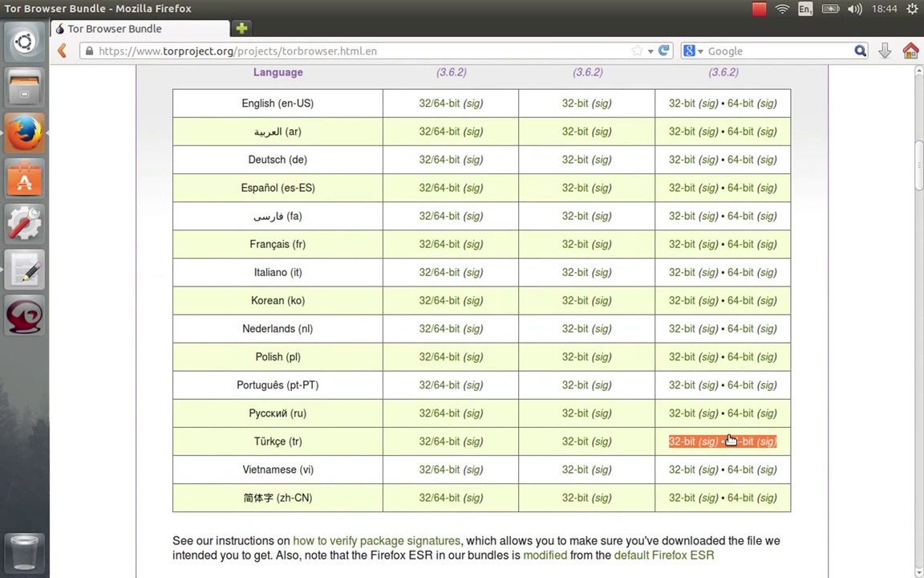Select 'Türkçe (tr)' language cell
Image resolution: width=924 pixels, height=578 pixels.
point(278,442)
